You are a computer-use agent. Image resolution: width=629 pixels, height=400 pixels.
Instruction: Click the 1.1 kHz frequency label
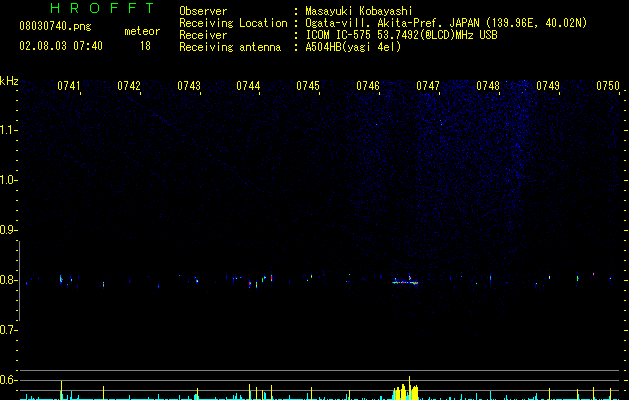pyautogui.click(x=8, y=130)
